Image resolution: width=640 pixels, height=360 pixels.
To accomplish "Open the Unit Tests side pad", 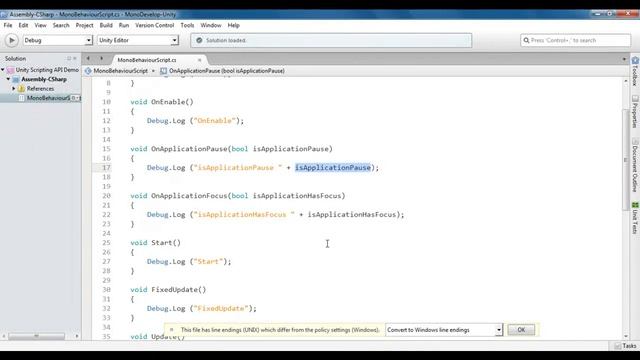I will click(635, 218).
